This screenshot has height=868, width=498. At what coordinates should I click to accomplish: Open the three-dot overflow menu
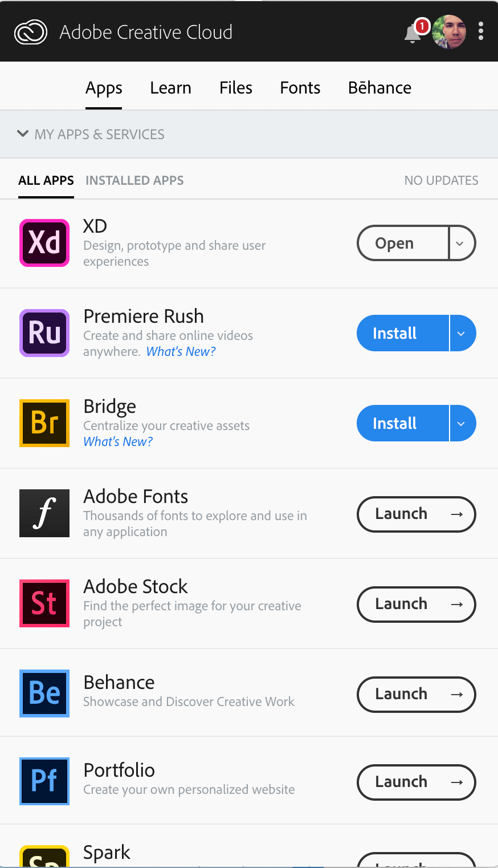pyautogui.click(x=480, y=31)
